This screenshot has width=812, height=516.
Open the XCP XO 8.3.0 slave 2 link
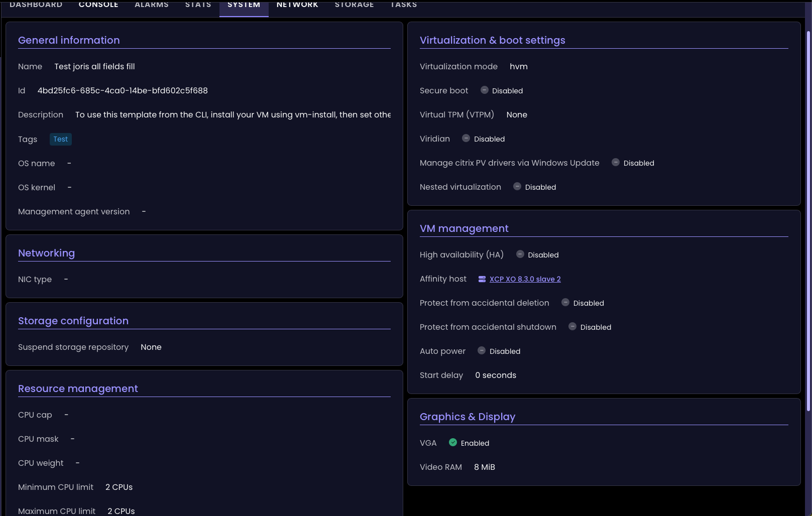(525, 279)
